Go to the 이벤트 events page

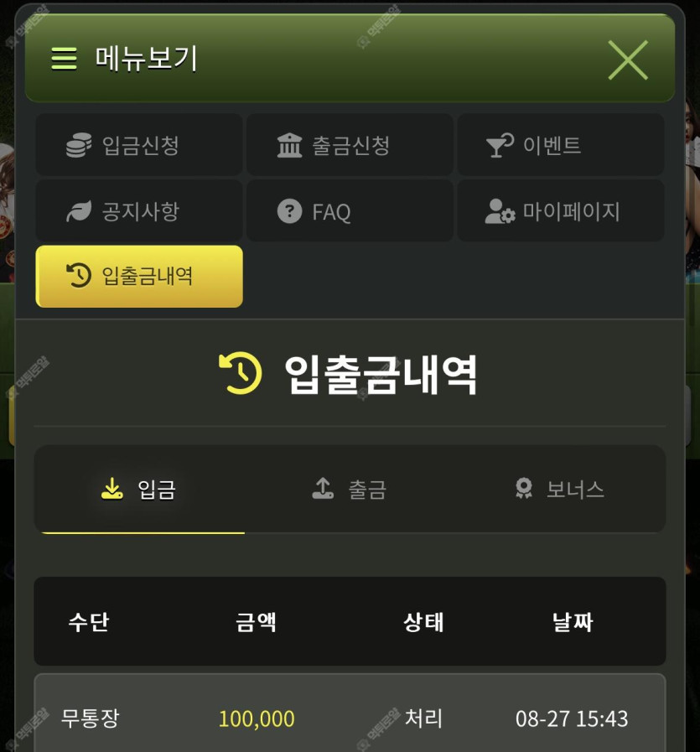(561, 145)
